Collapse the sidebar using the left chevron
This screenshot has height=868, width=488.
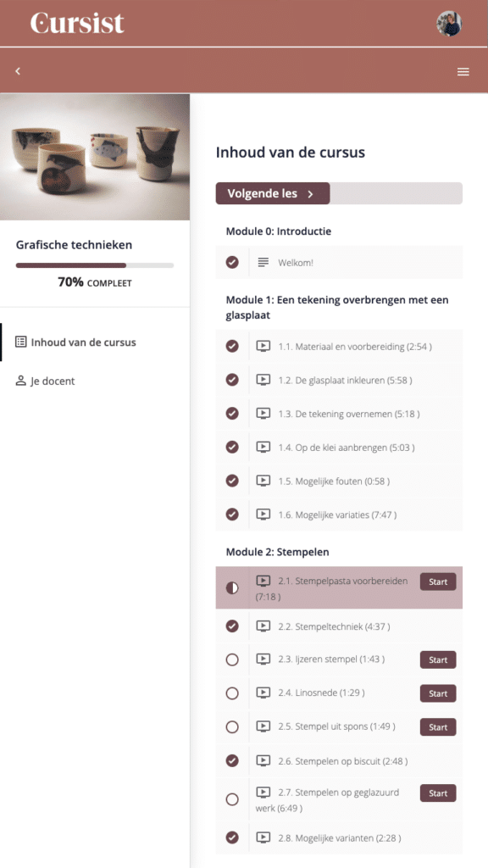tap(19, 70)
